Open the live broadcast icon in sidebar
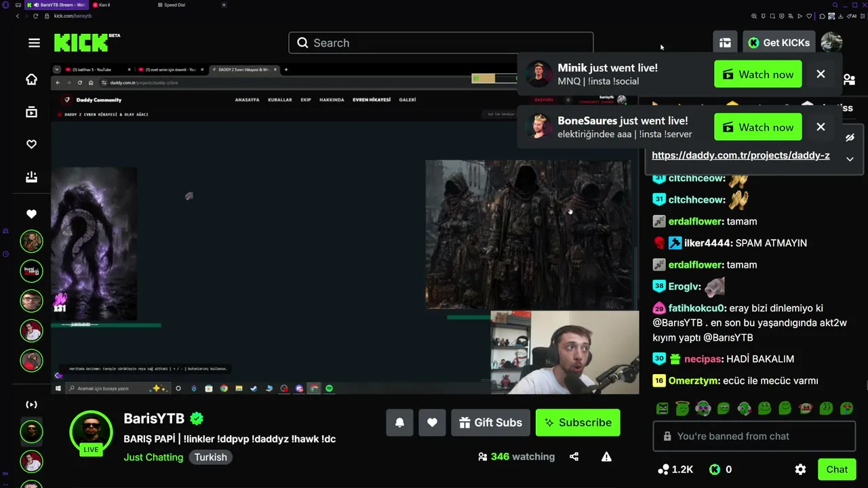Viewport: 868px width, 488px height. click(31, 405)
